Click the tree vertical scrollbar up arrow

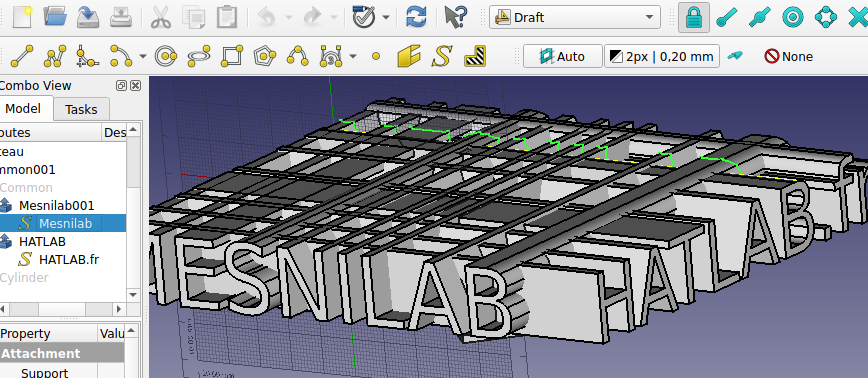pos(133,130)
